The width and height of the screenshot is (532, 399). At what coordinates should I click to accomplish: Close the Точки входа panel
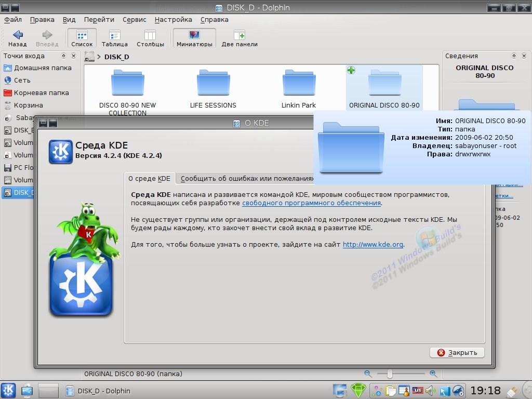(74, 56)
